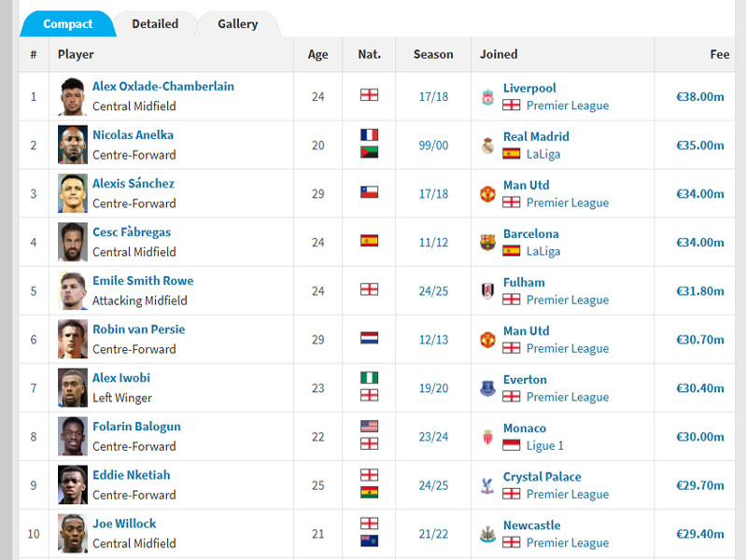747x560 pixels.
Task: Click the Netherlands flag for Robin van Persie
Action: (370, 338)
